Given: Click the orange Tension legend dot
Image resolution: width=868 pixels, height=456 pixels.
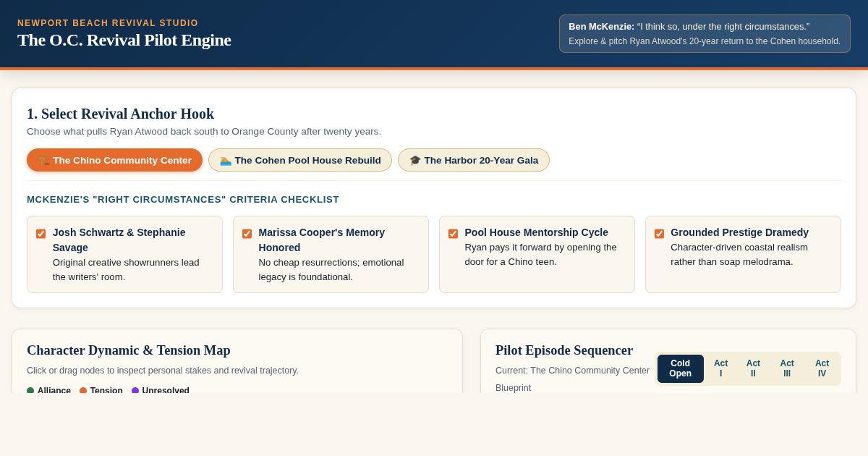Looking at the screenshot, I should [x=83, y=391].
